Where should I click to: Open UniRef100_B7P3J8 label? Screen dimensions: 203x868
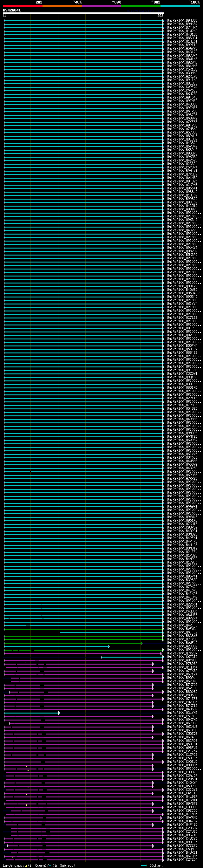click(x=182, y=405)
